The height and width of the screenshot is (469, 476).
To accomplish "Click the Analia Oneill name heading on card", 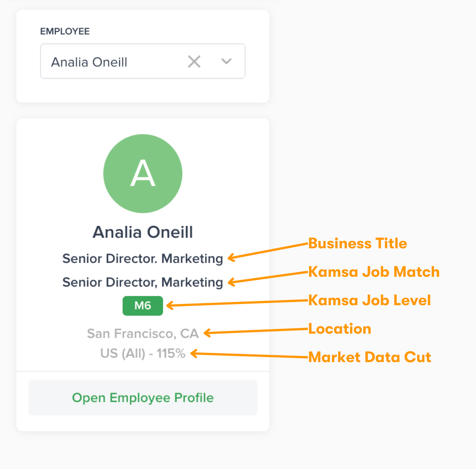I will click(143, 232).
